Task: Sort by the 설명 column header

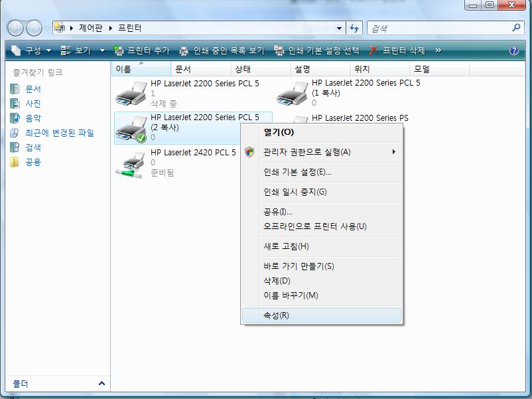Action: click(x=320, y=69)
